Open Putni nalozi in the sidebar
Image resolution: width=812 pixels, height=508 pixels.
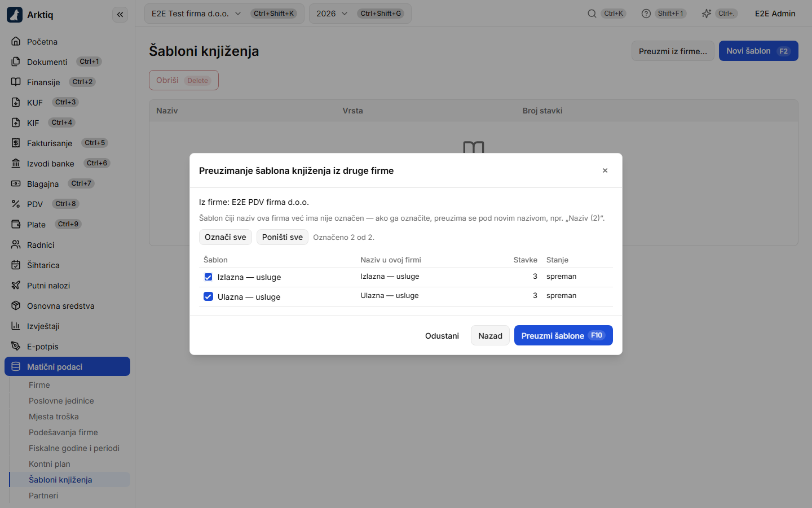67,285
